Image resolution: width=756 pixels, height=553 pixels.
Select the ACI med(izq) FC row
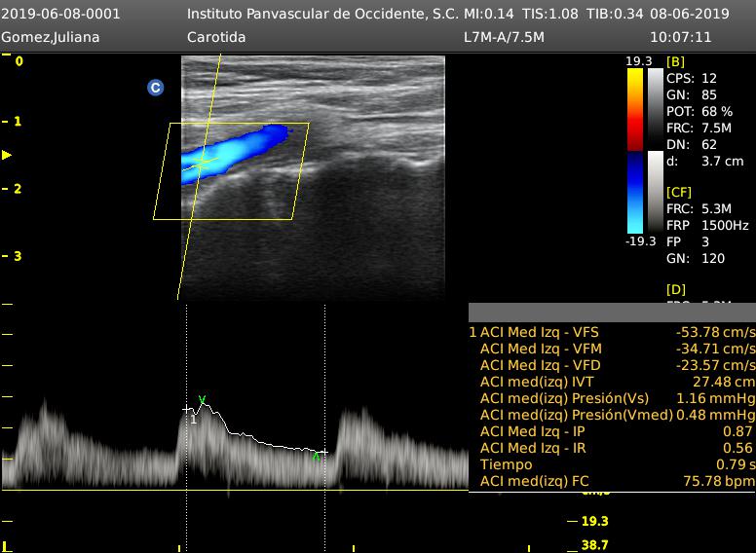pos(612,481)
